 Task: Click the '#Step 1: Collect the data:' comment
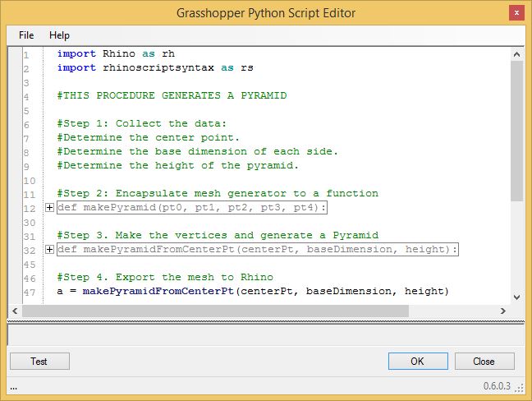pyautogui.click(x=141, y=123)
